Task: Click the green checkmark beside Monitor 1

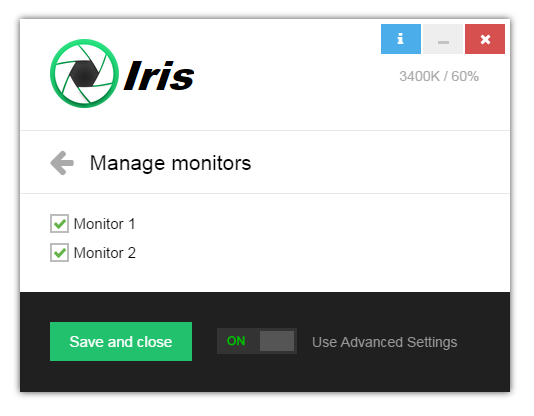Action: 60,224
